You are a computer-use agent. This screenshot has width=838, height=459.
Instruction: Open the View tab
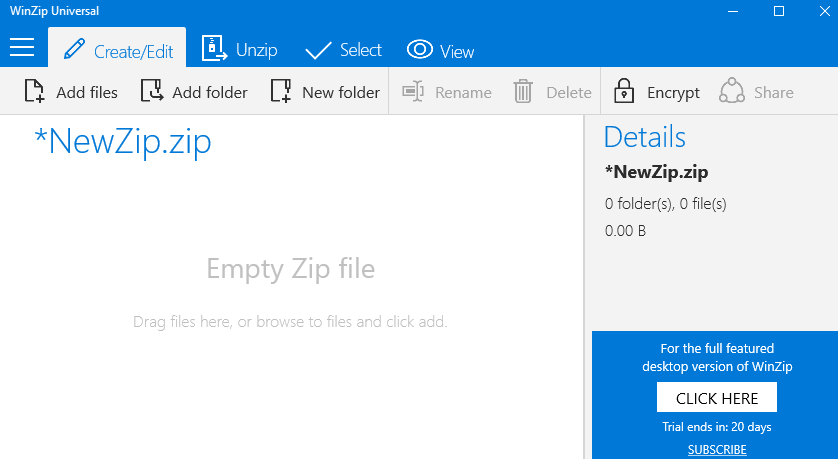point(440,50)
